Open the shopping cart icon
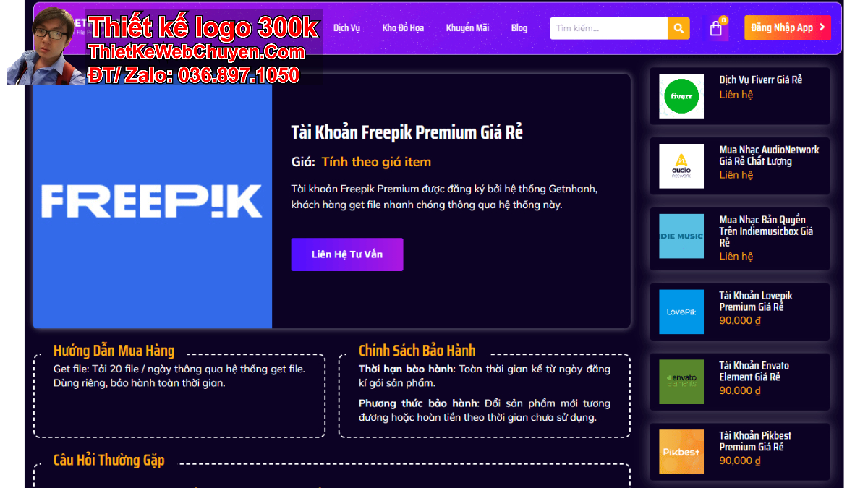Image resolution: width=868 pixels, height=488 pixels. (x=716, y=28)
